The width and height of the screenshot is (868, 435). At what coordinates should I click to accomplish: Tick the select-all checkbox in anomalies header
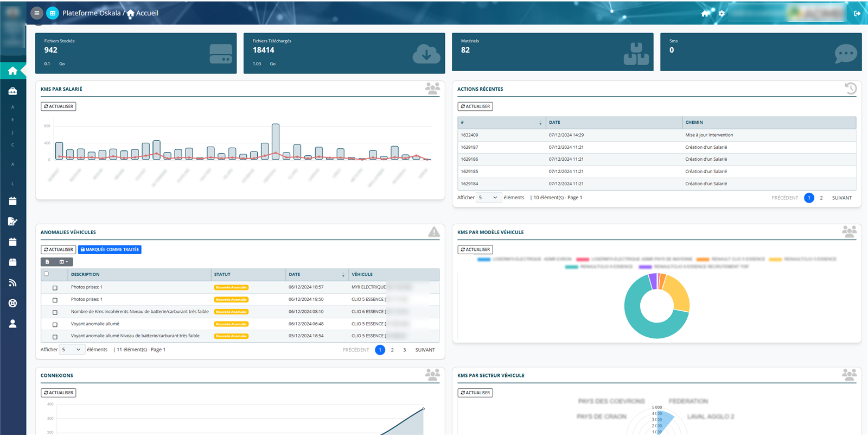point(46,274)
